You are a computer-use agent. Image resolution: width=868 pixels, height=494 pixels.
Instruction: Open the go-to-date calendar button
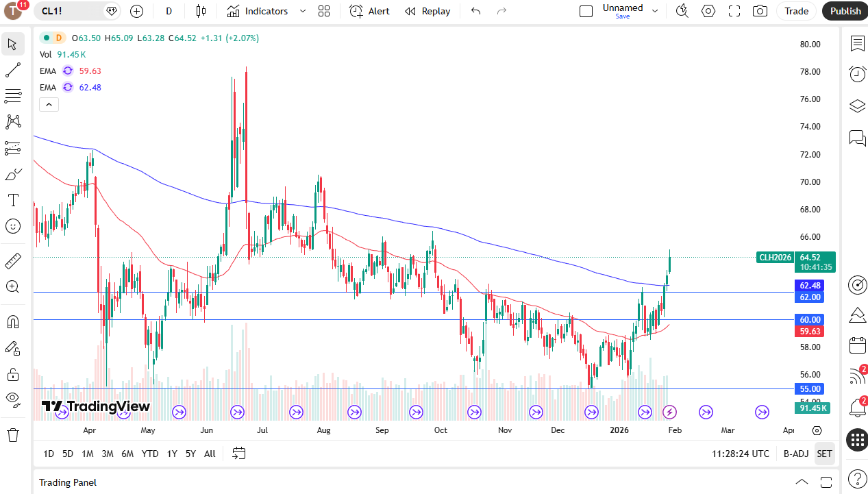pyautogui.click(x=238, y=454)
